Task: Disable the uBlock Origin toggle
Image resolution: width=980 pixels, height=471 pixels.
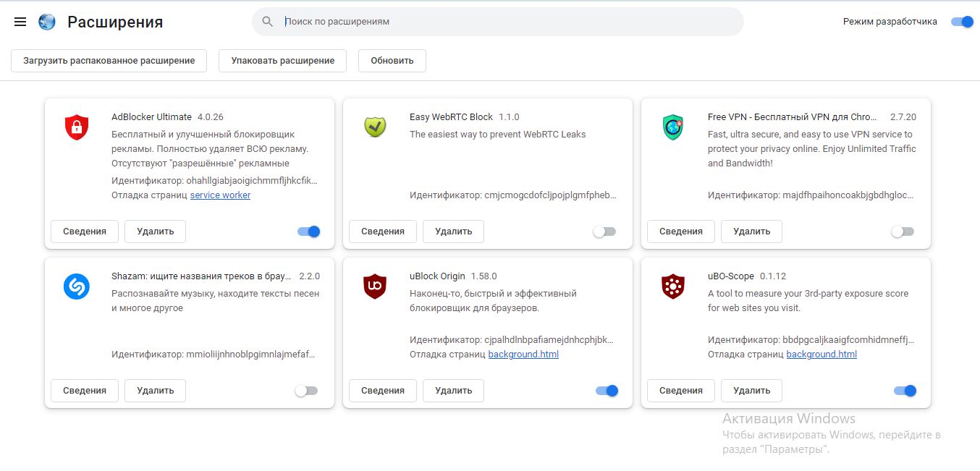Action: click(x=607, y=391)
